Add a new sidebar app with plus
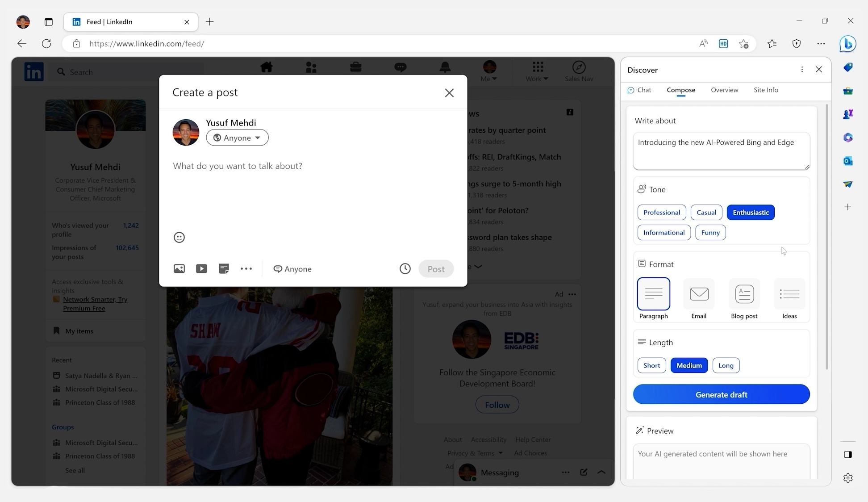 [x=848, y=207]
